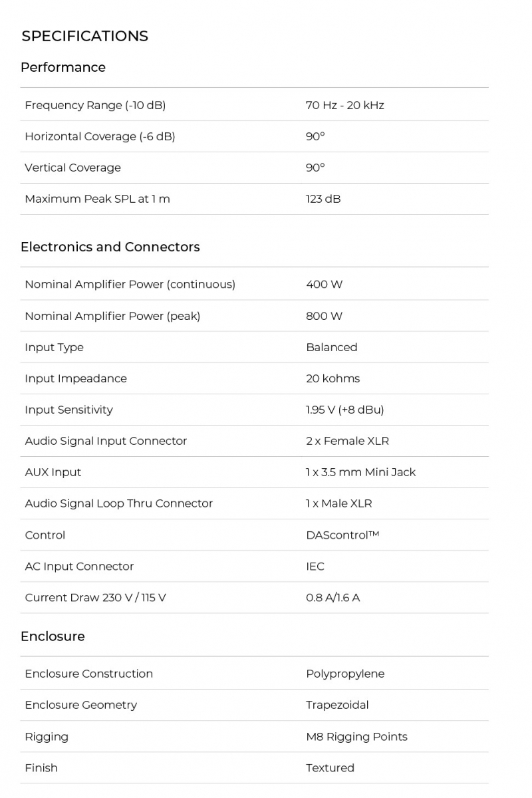Select the Horizontal Coverage (-6 dB) row label
Viewport: 532px width, 798px height.
(100, 136)
